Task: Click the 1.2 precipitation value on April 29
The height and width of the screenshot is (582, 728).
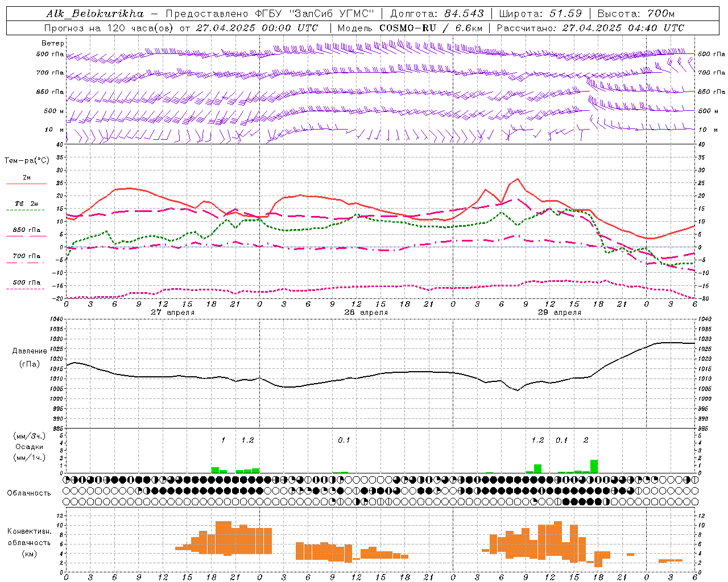Action: click(537, 440)
